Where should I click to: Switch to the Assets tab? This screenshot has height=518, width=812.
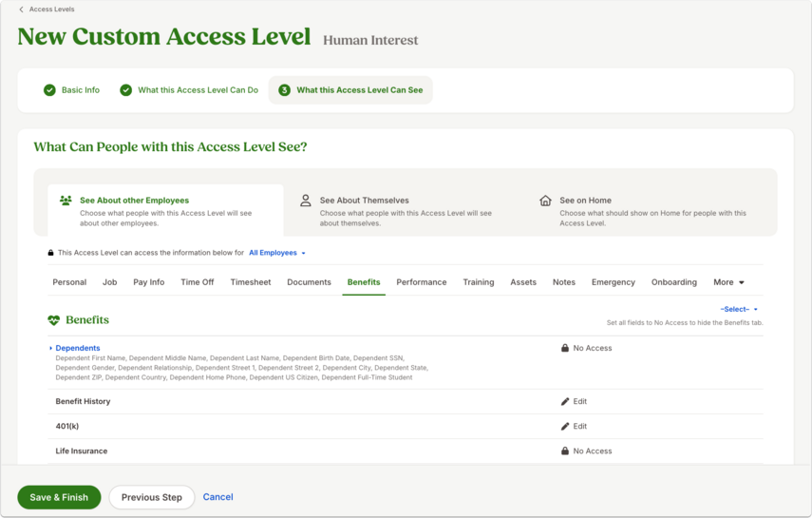[523, 282]
